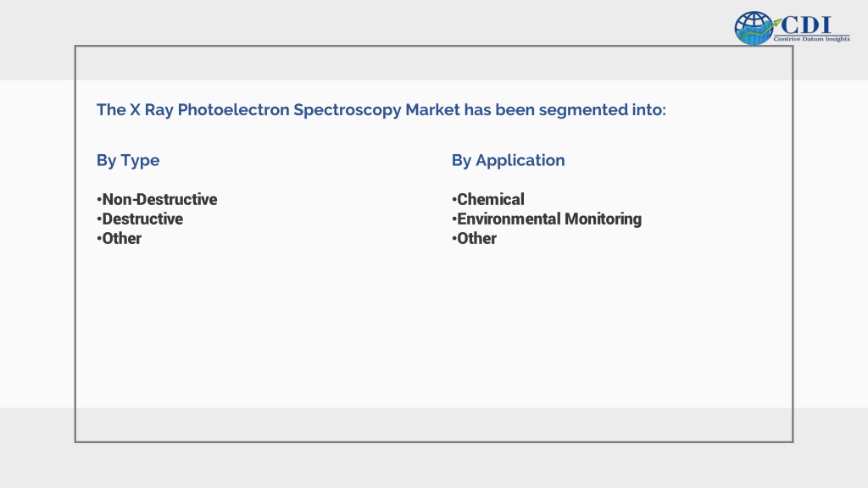Click the CDI logo lettering
This screenshot has height=488, width=868.
tap(806, 25)
